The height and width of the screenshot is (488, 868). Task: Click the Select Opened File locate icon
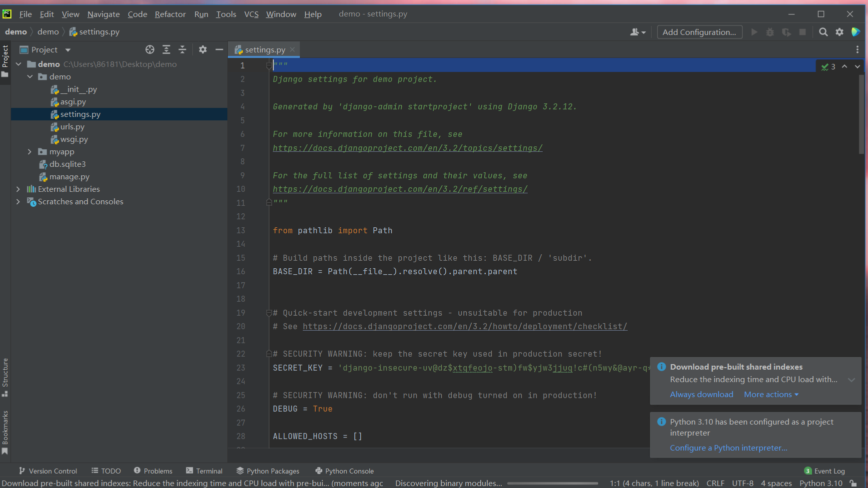150,49
